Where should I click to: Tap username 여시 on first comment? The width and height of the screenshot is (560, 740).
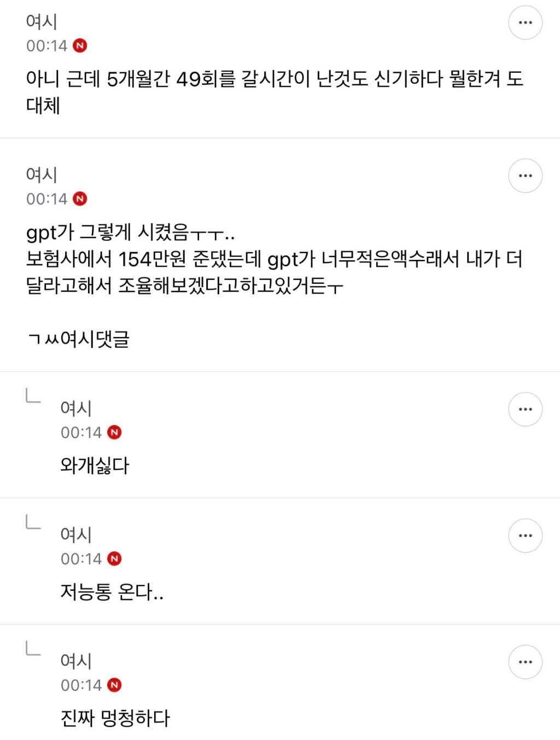click(x=42, y=21)
